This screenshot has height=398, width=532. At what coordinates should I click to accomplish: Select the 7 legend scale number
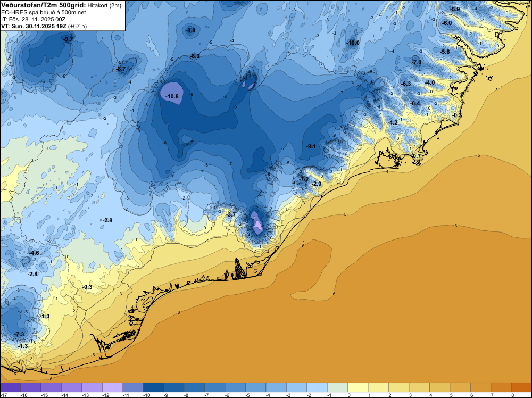tap(492, 395)
